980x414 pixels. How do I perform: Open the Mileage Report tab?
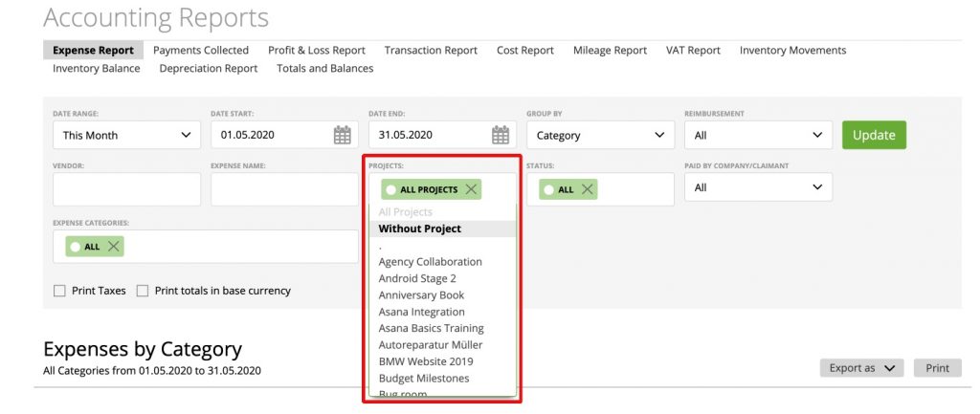point(610,51)
